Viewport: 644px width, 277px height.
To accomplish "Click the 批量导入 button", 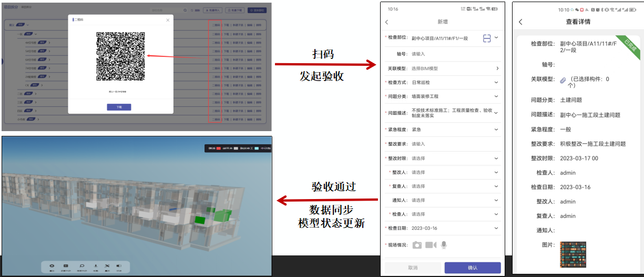I will (213, 10).
